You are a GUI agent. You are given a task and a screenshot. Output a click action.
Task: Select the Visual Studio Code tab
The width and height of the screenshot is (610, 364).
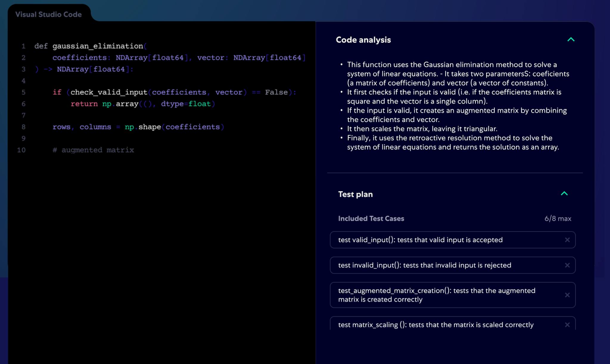[49, 14]
